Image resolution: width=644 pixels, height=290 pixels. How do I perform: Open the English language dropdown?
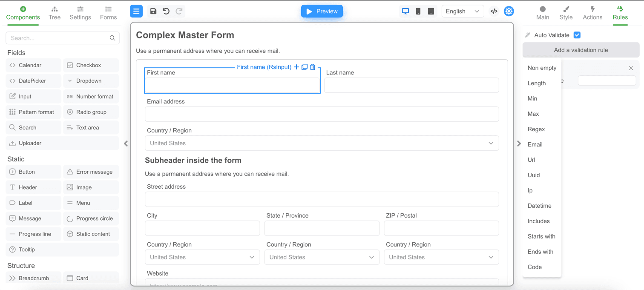click(x=463, y=11)
